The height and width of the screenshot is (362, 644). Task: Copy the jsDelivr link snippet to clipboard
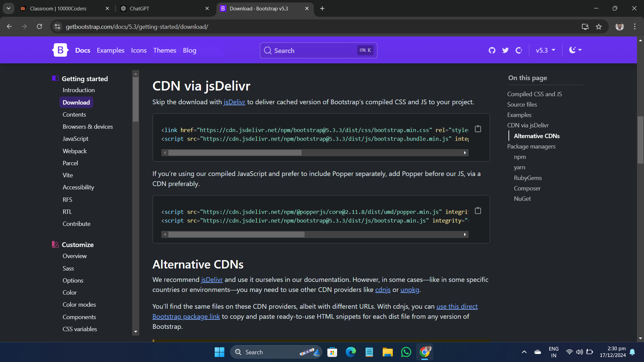[478, 129]
